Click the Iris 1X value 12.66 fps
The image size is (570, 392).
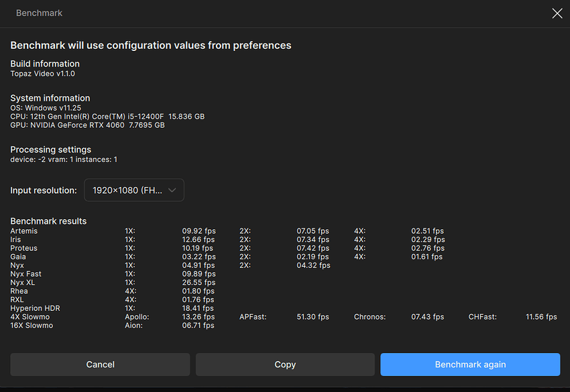(x=198, y=240)
